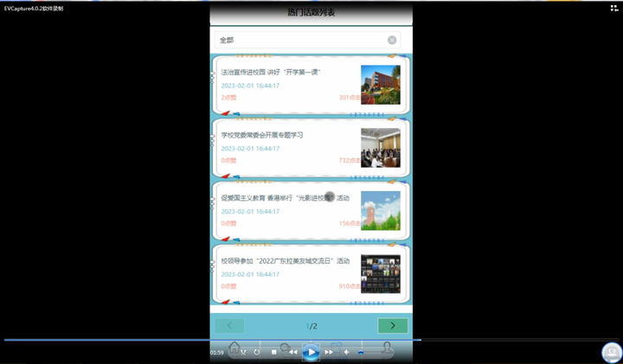Click the 热门话题列表 page title
The width and height of the screenshot is (623, 364).
311,12
